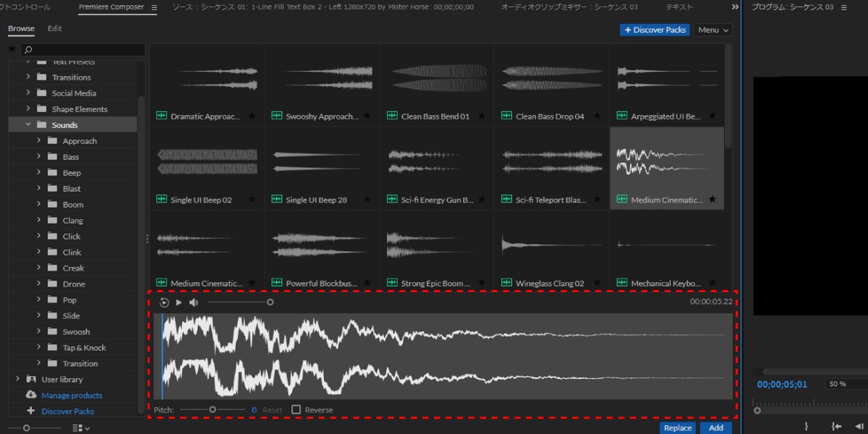The image size is (868, 434).
Task: Click the Manage products cloud download icon
Action: (31, 395)
